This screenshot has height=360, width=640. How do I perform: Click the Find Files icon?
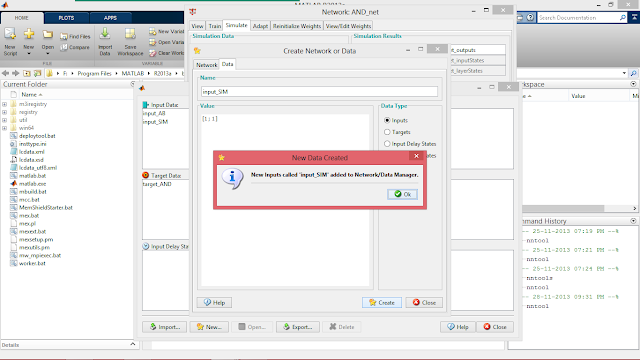pos(64,36)
